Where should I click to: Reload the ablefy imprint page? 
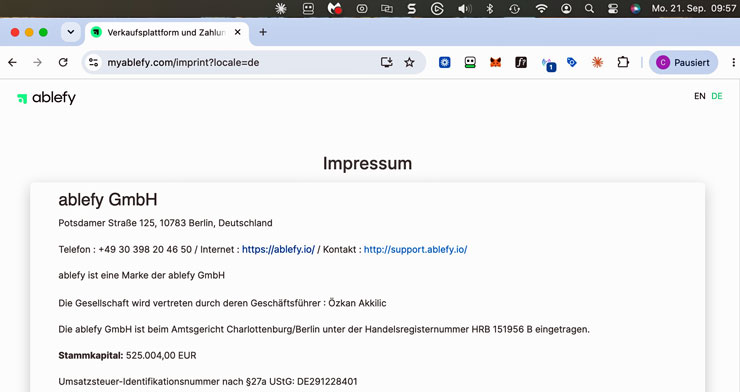[63, 62]
